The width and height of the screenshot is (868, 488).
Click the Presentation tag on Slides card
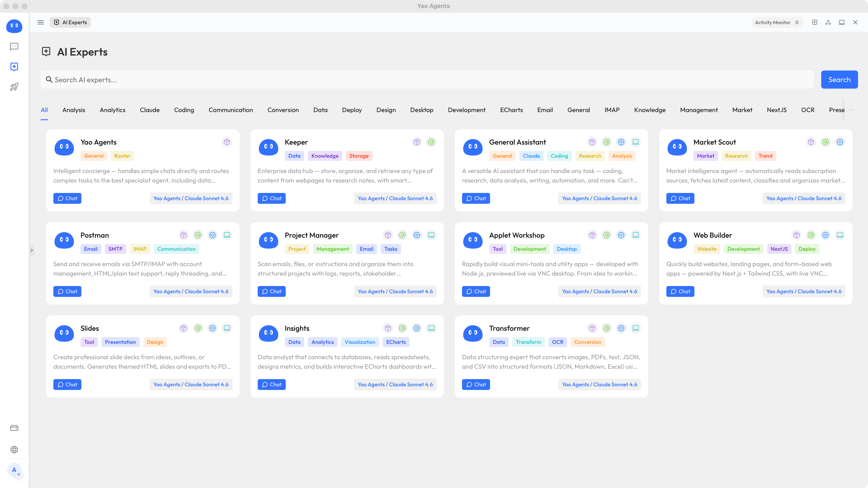120,342
